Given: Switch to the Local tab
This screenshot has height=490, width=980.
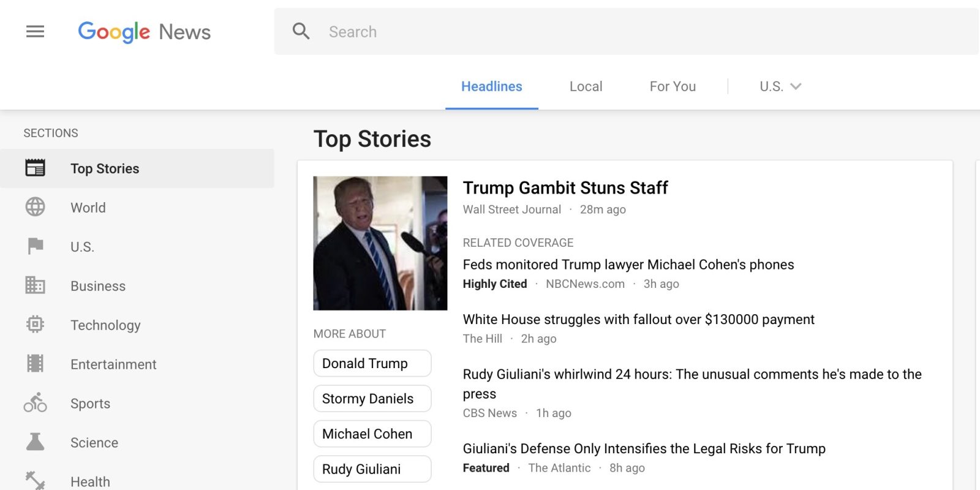Looking at the screenshot, I should click(586, 86).
